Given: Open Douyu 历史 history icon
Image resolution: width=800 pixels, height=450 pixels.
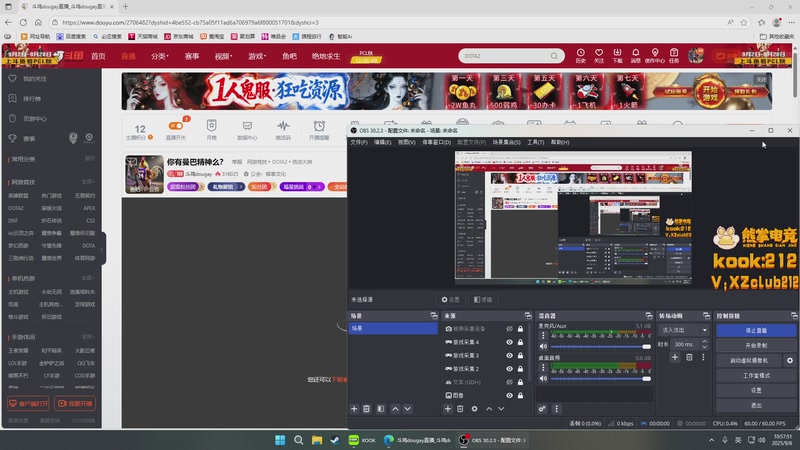Looking at the screenshot, I should pos(581,55).
